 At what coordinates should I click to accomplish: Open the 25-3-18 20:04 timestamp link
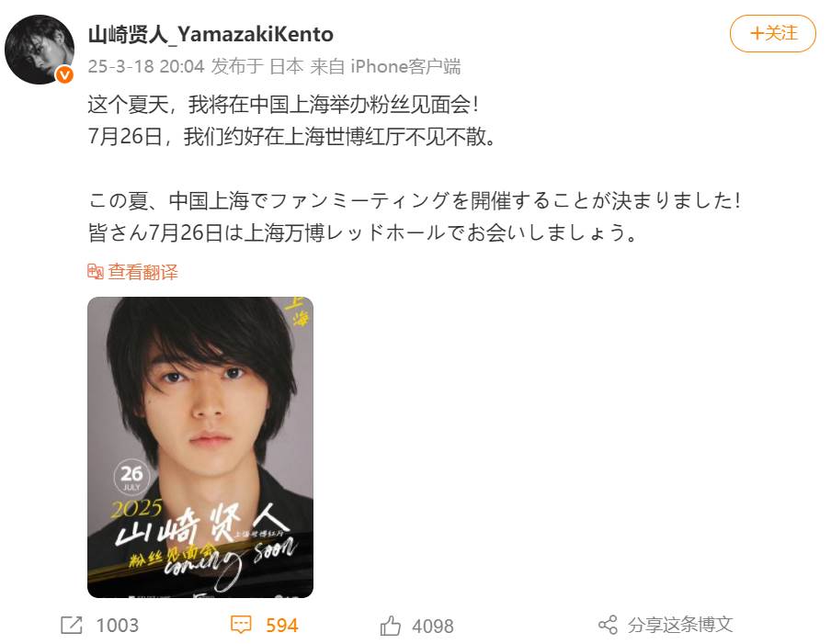(x=146, y=66)
